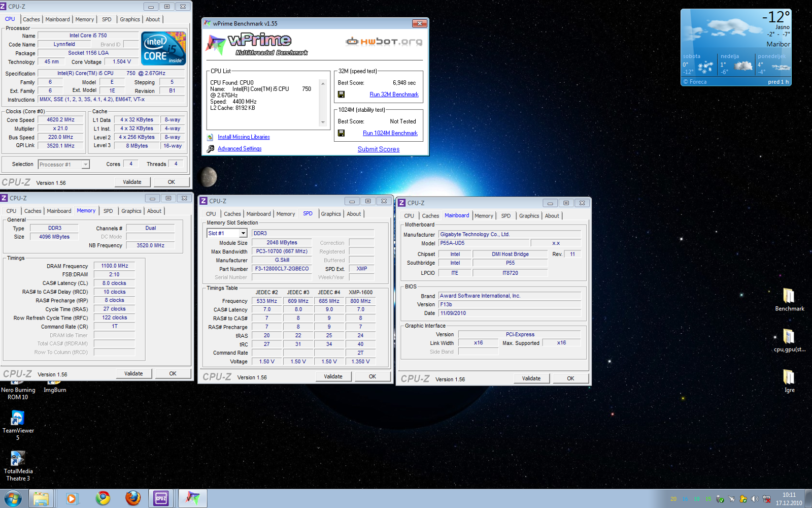Open Mainboard tab in the CPU-Z SPD window

[x=258, y=214]
